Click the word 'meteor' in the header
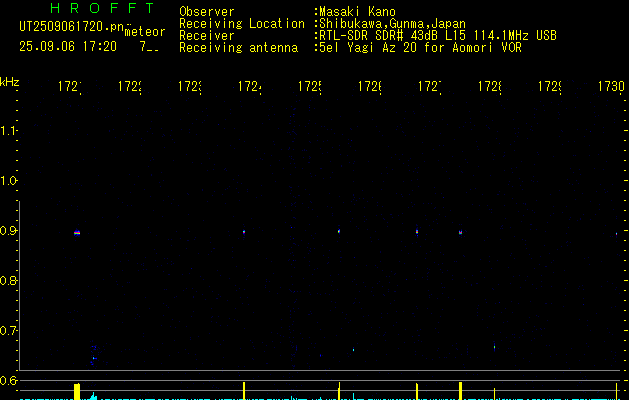Image resolution: width=629 pixels, height=400 pixels. [x=145, y=32]
